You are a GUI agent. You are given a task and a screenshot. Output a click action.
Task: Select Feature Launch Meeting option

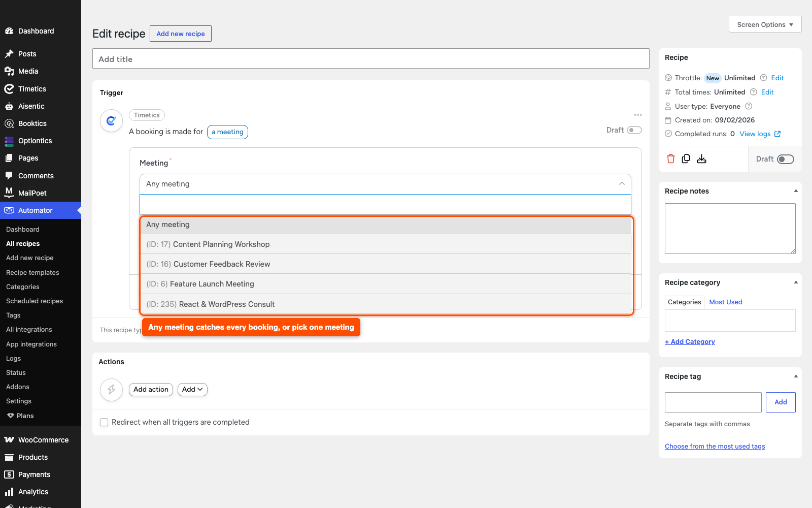pyautogui.click(x=385, y=284)
